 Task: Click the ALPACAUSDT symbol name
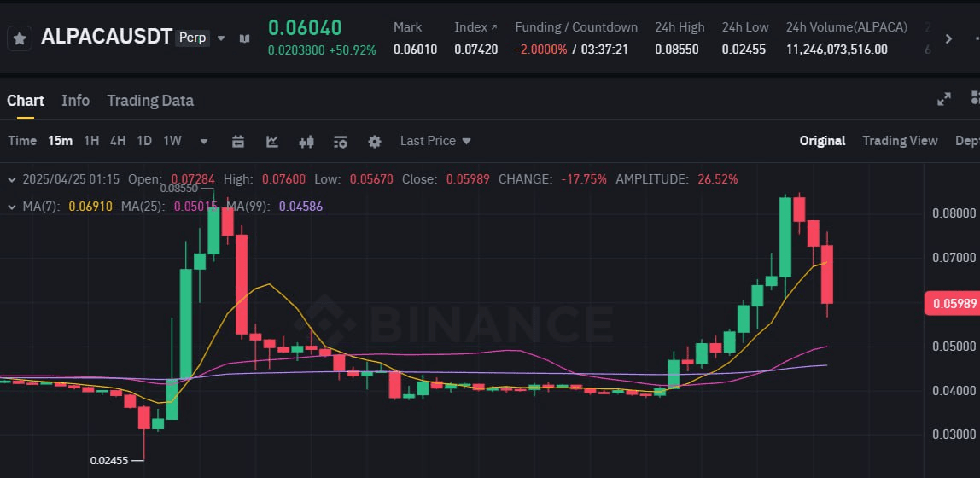coord(106,37)
